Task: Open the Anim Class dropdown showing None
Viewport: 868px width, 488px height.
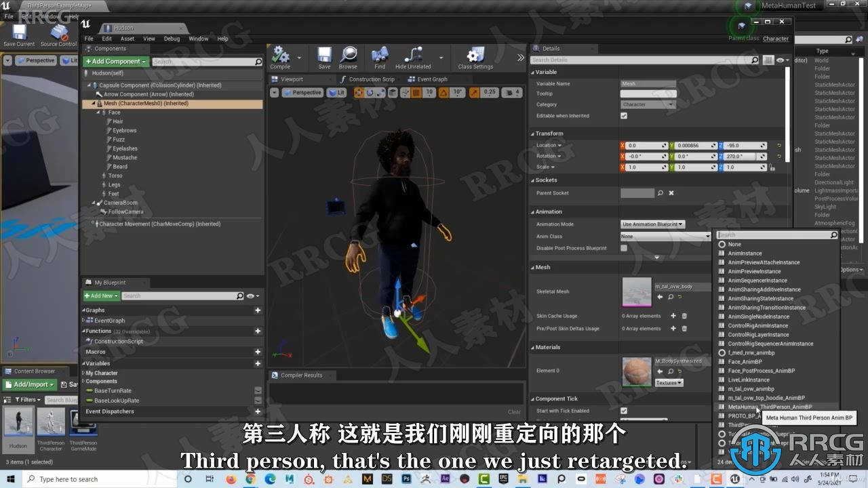Action: click(666, 237)
